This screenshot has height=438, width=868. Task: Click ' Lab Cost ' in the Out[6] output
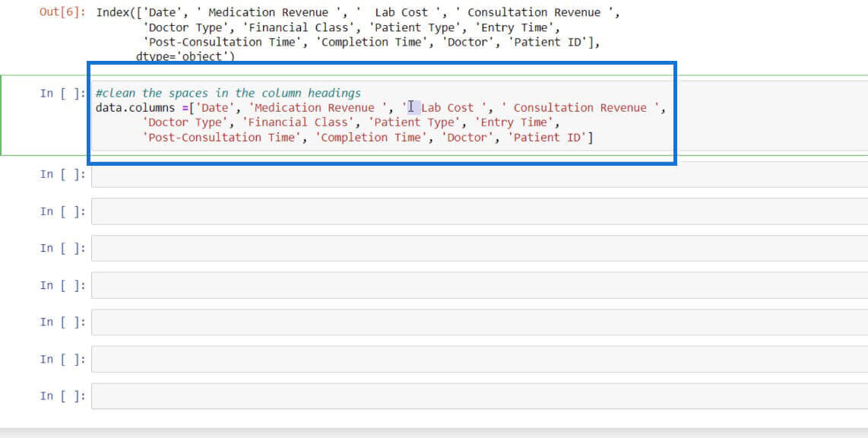coord(401,12)
